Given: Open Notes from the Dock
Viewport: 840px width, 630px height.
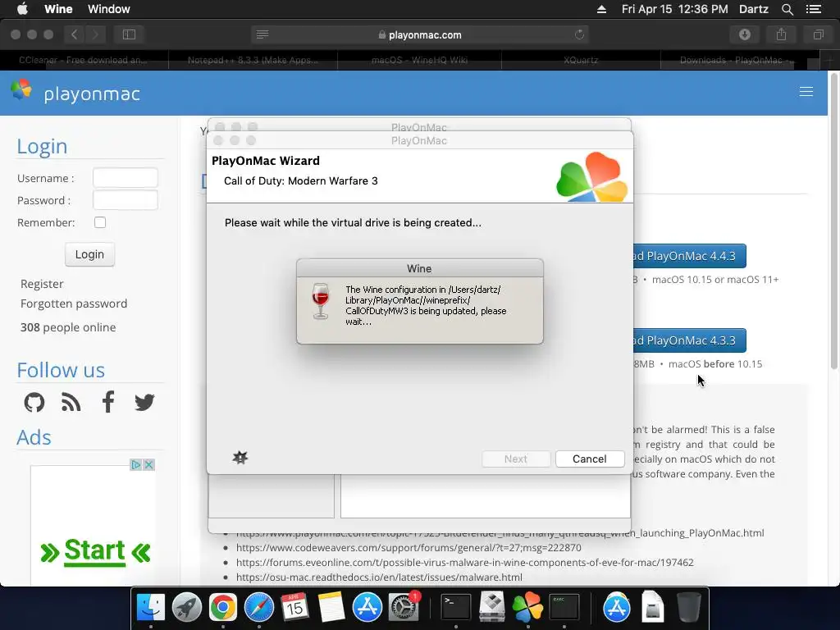Looking at the screenshot, I should coord(331,608).
